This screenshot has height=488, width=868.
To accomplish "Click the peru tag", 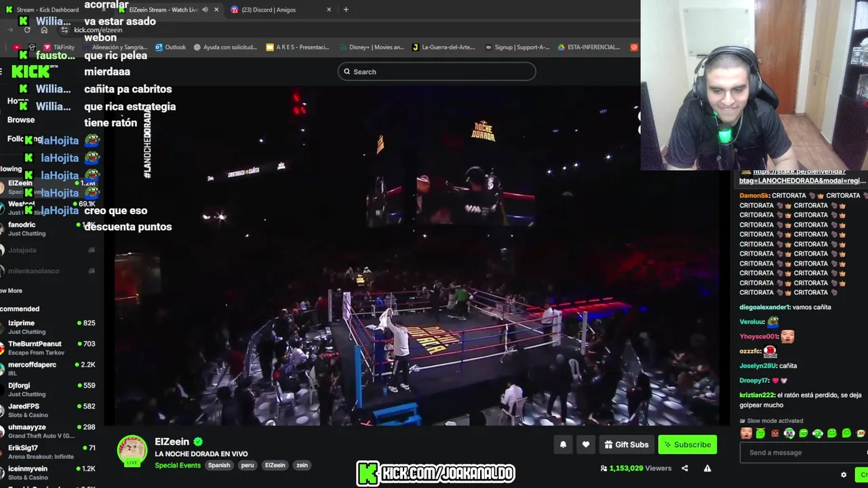I will point(248,466).
